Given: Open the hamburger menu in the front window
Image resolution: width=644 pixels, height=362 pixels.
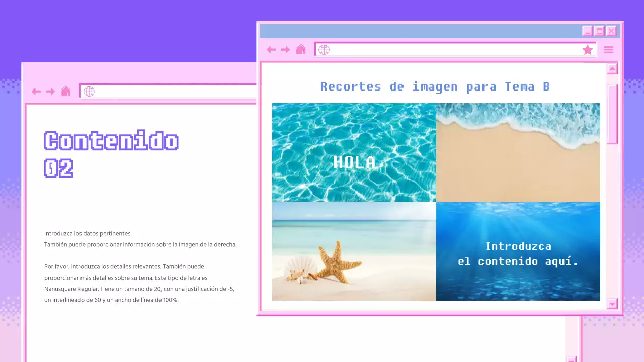Looking at the screenshot, I should coord(609,50).
